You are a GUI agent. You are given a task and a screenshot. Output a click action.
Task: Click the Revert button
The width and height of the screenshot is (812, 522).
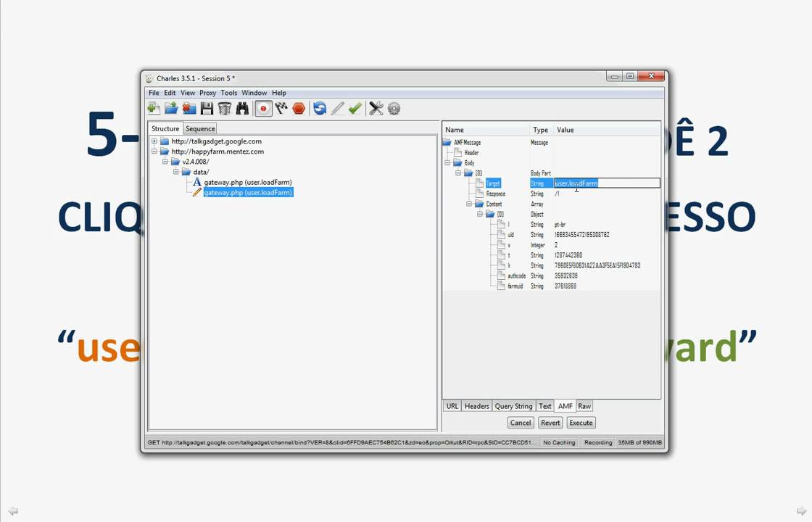[550, 423]
